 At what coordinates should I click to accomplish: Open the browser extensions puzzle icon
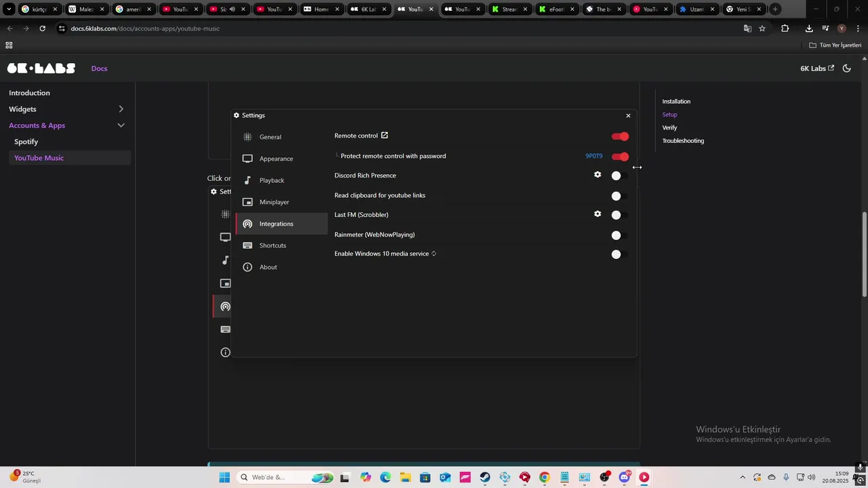(x=785, y=28)
